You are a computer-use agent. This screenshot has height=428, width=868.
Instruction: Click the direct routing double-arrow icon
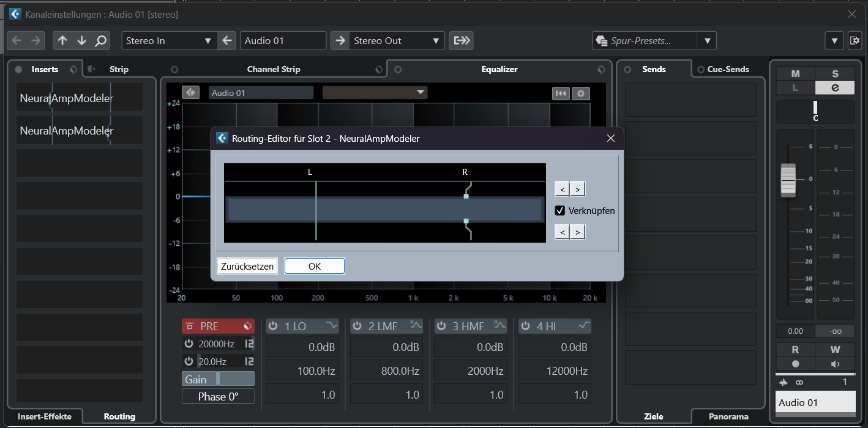[x=461, y=41]
